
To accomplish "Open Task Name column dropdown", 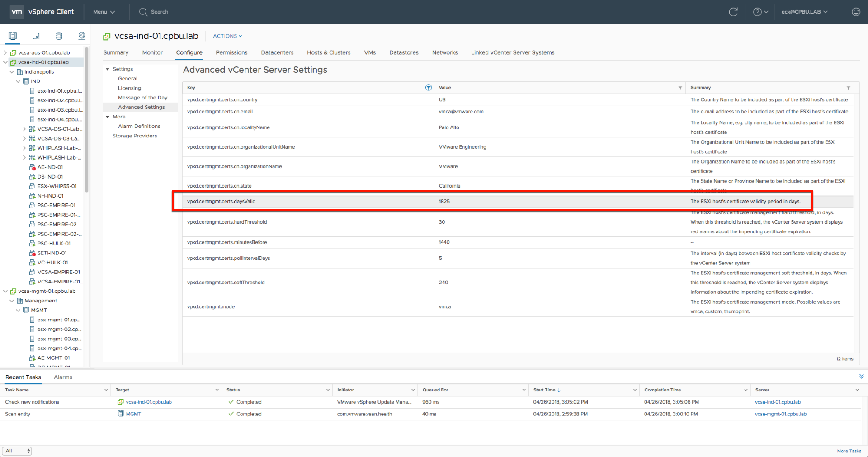I will coord(106,390).
